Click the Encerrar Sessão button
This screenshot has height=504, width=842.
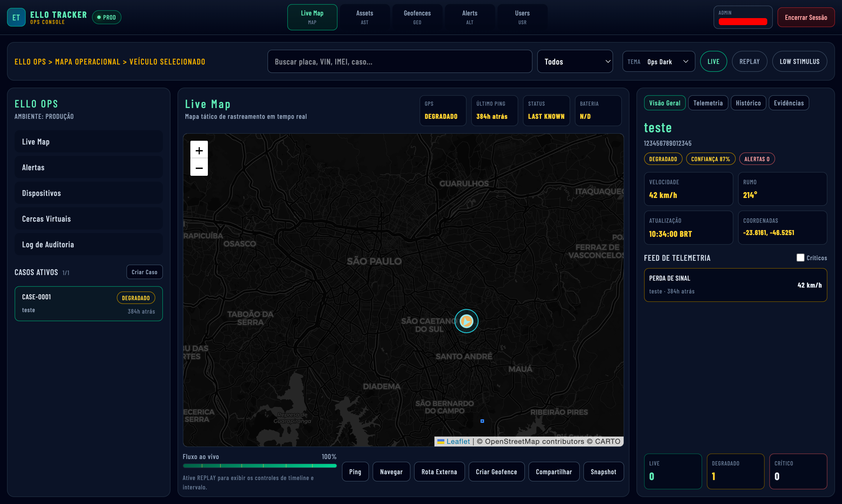[x=806, y=17]
